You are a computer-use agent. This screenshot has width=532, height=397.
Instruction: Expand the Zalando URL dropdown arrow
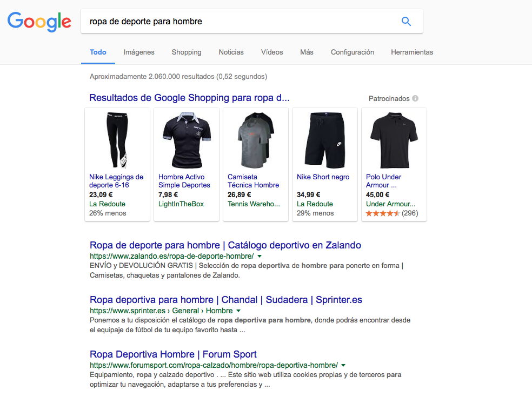(260, 257)
